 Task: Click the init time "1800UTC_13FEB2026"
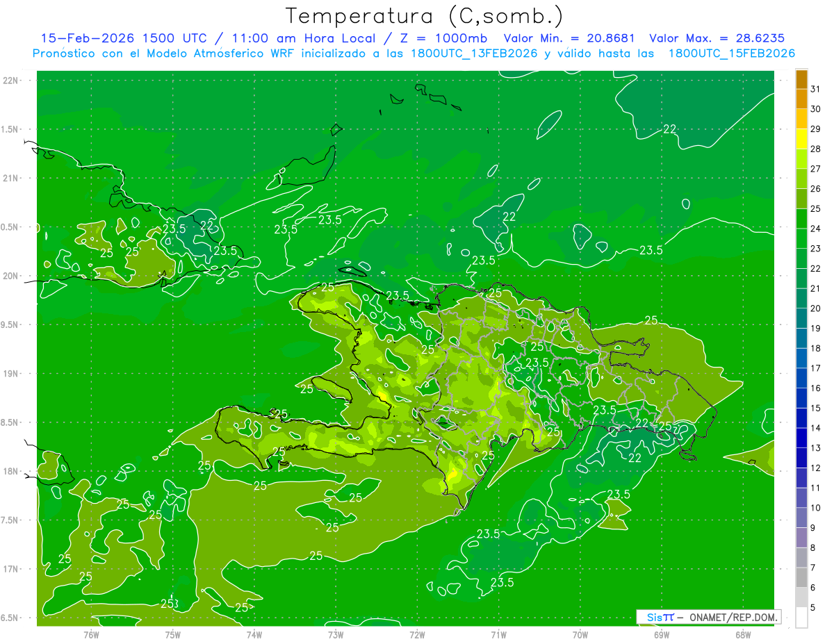click(473, 53)
